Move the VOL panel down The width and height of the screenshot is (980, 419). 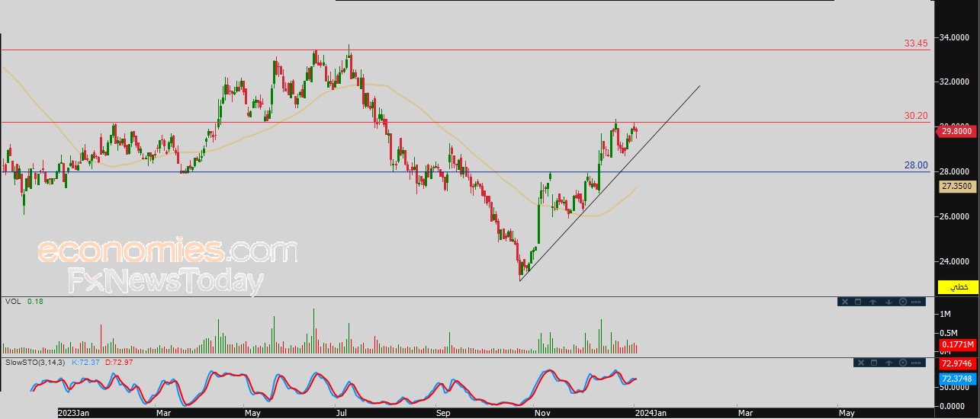[x=888, y=302]
